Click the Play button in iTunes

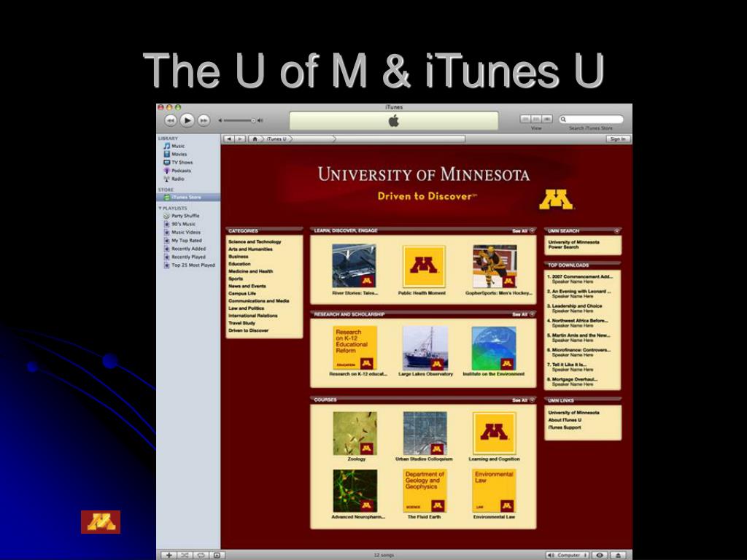coord(187,120)
